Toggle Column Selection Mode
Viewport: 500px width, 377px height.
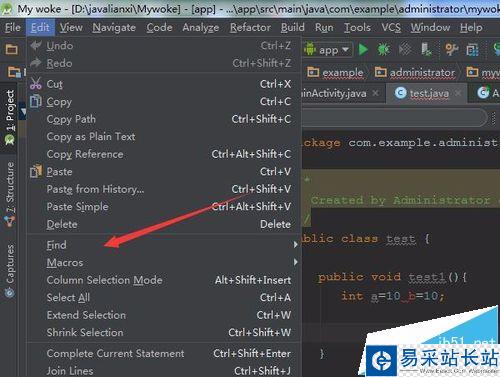coord(164,280)
